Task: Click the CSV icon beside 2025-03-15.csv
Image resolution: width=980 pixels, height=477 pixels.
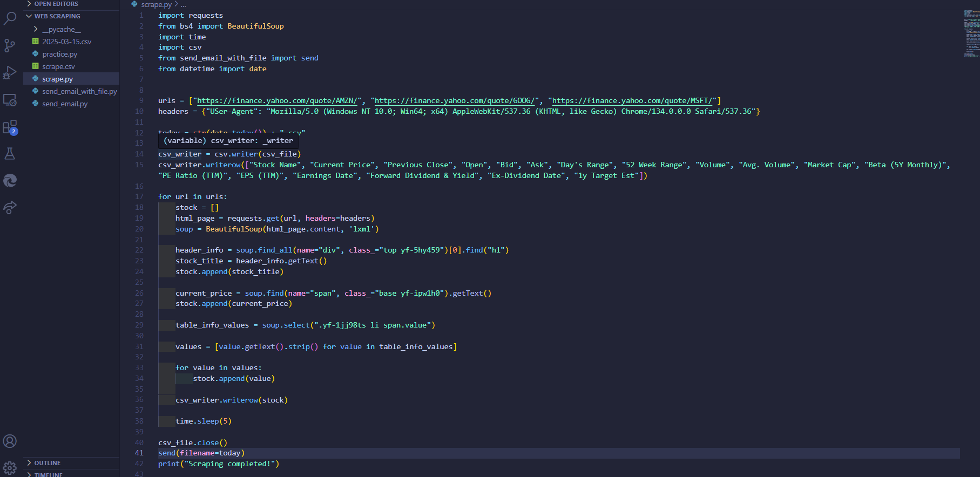Action: pos(35,42)
